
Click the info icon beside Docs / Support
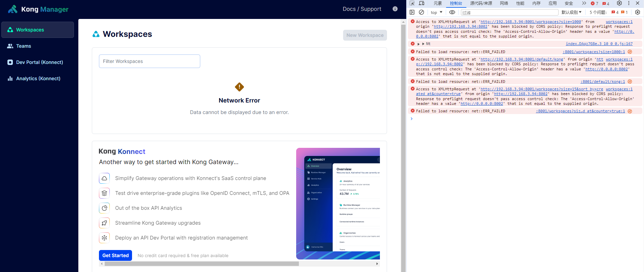pyautogui.click(x=395, y=9)
